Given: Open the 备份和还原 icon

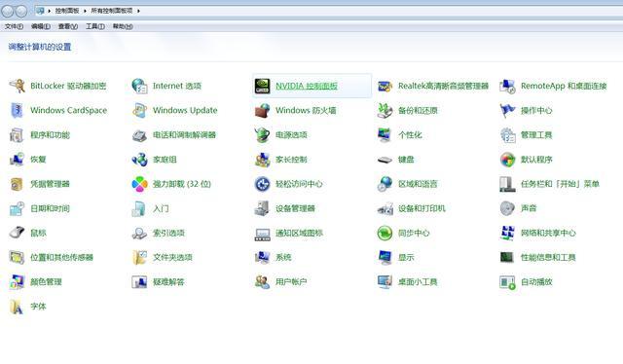Looking at the screenshot, I should pyautogui.click(x=385, y=111).
